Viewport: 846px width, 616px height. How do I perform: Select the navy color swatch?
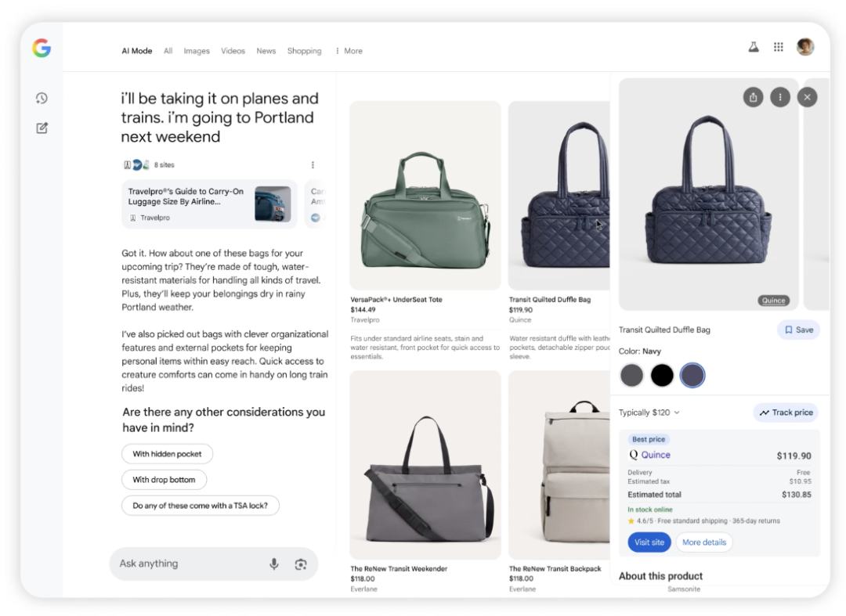pos(692,375)
